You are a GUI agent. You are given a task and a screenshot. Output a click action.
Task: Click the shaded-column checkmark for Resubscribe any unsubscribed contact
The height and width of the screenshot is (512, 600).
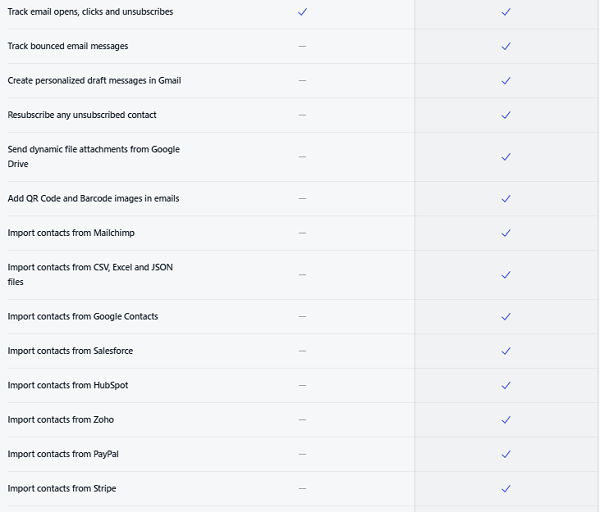click(x=506, y=115)
